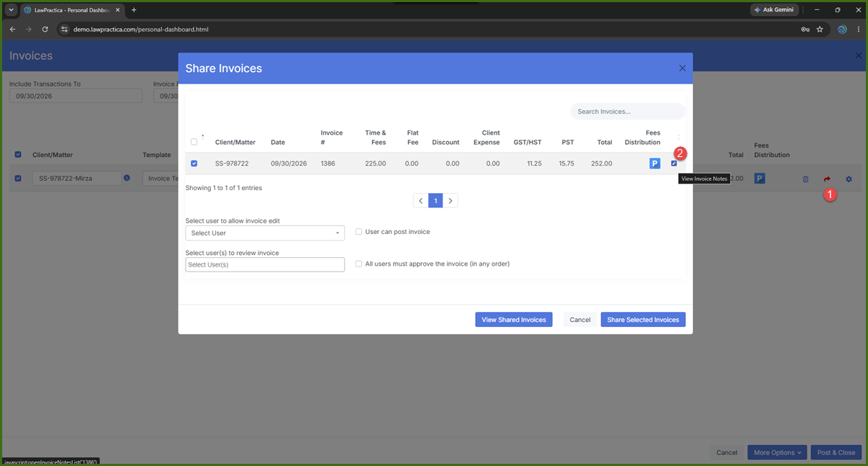Click Cancel at the bottom of the Invoices panel
This screenshot has width=868, height=466.
click(727, 452)
